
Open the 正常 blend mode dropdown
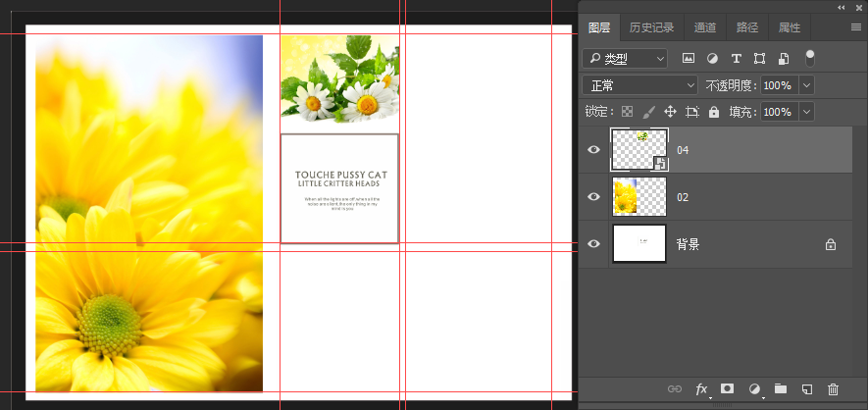click(639, 85)
